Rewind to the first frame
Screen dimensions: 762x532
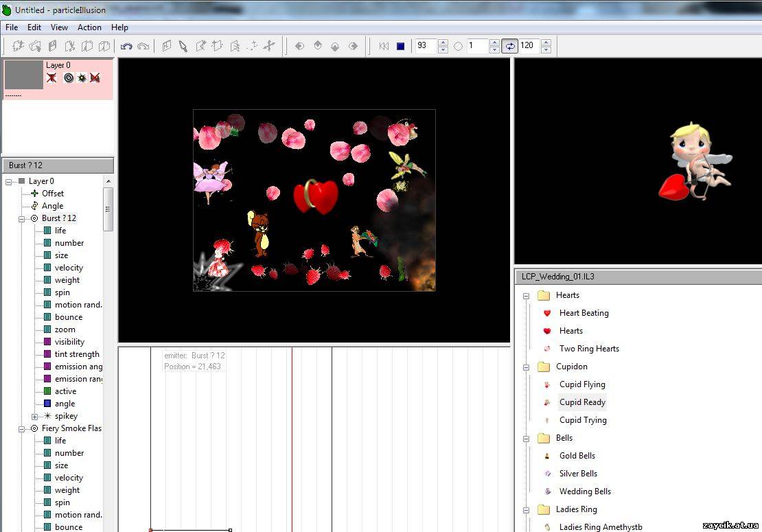pos(384,46)
